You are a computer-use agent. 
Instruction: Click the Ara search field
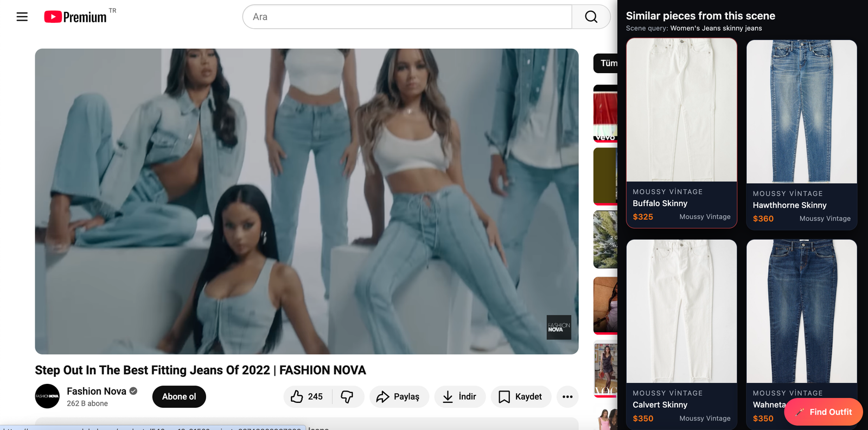coord(407,17)
